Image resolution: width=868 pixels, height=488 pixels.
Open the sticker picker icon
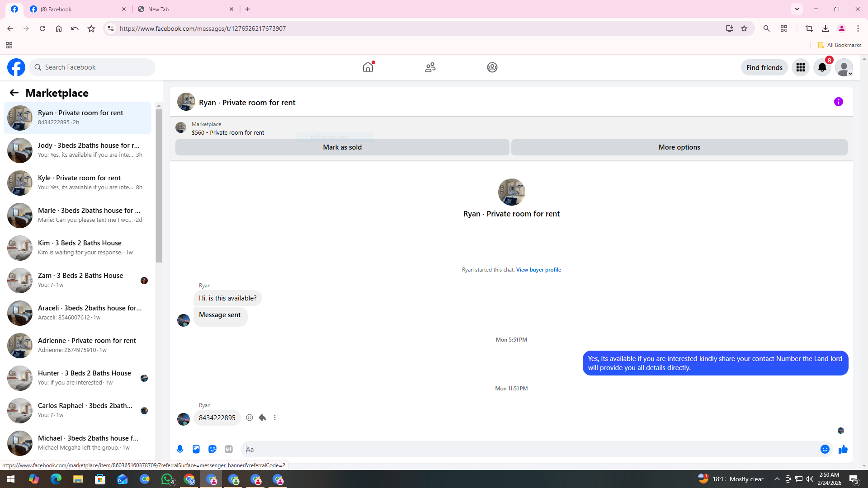coord(212,449)
